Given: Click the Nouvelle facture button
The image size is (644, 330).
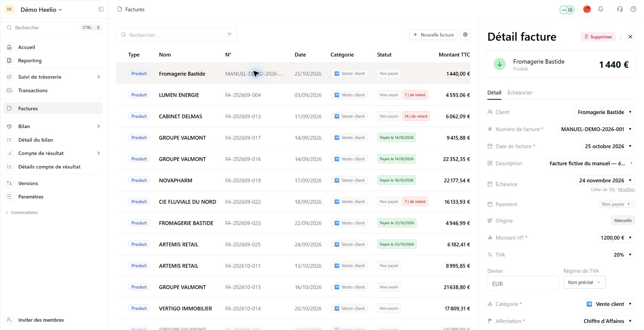Looking at the screenshot, I should pyautogui.click(x=433, y=35).
